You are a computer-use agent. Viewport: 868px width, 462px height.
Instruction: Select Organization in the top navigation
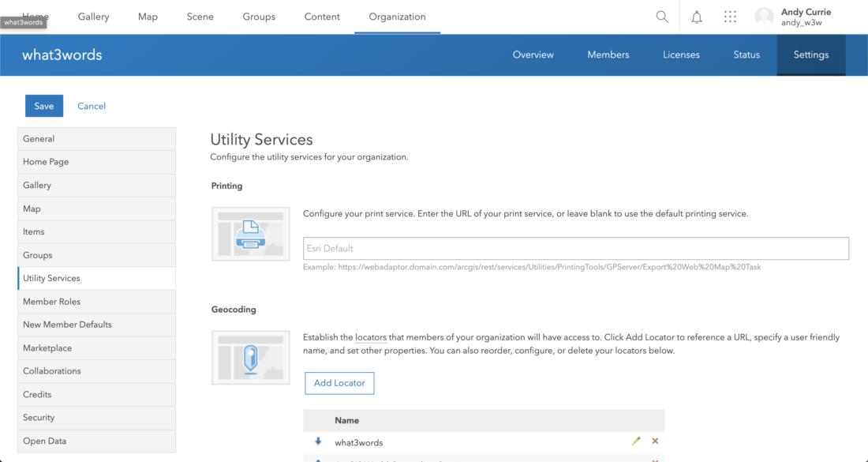(x=398, y=17)
